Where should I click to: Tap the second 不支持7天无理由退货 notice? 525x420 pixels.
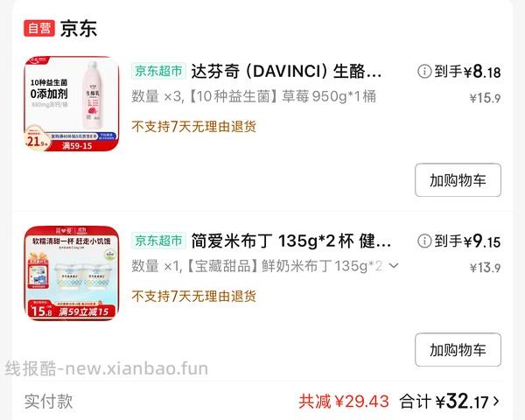tap(194, 296)
